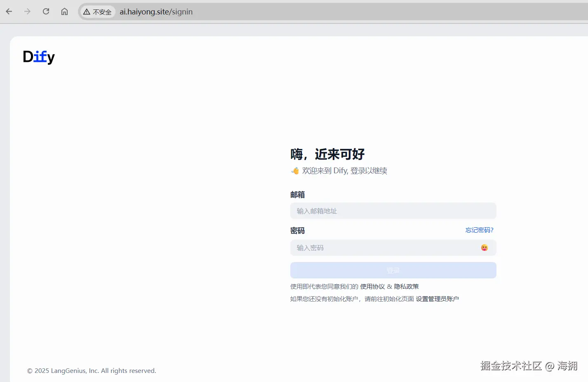Open the browser home page

click(64, 12)
